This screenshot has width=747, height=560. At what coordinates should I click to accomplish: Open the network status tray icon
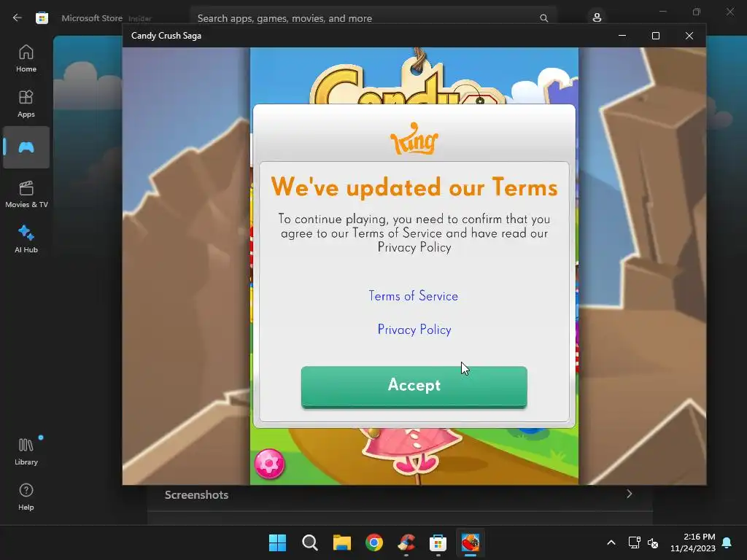[634, 542]
